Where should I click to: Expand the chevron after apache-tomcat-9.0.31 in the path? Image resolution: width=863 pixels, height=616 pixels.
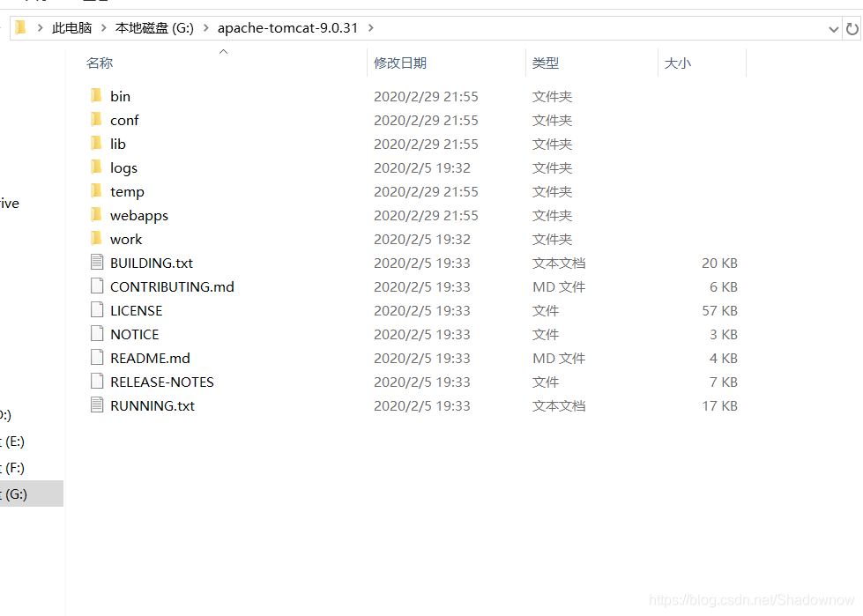click(x=371, y=28)
